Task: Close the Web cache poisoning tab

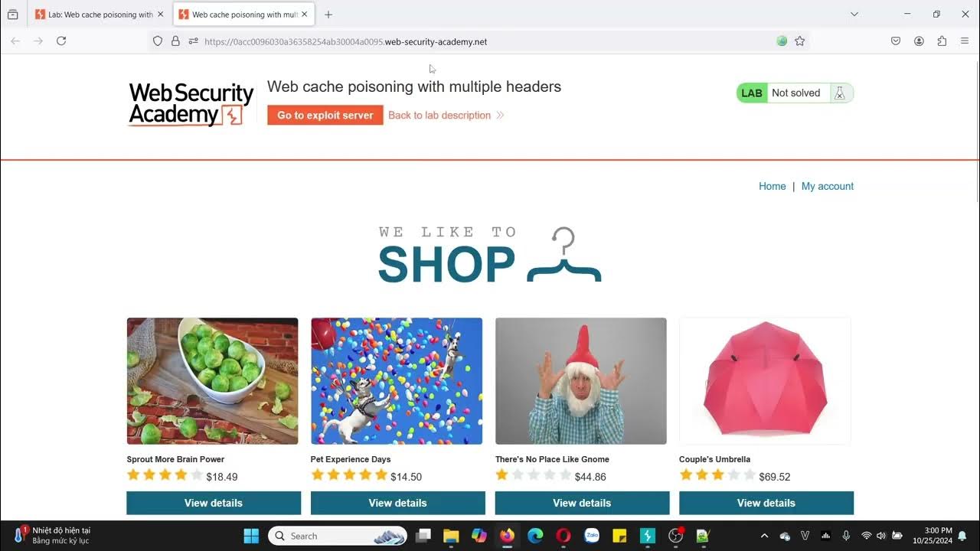Action: point(305,14)
